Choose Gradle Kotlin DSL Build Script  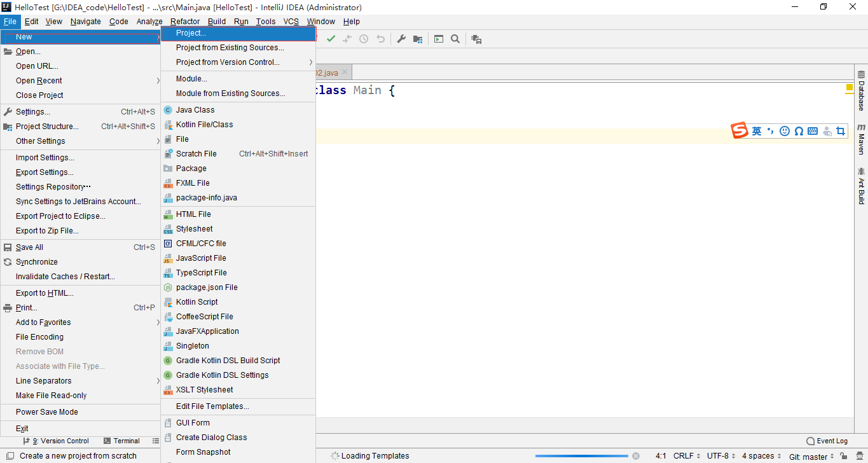[x=238, y=361]
